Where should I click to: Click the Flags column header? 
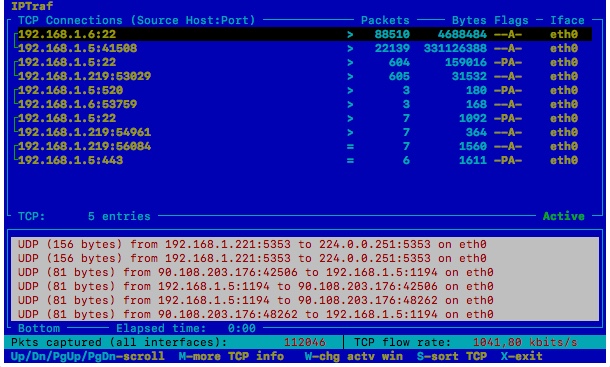click(x=511, y=20)
